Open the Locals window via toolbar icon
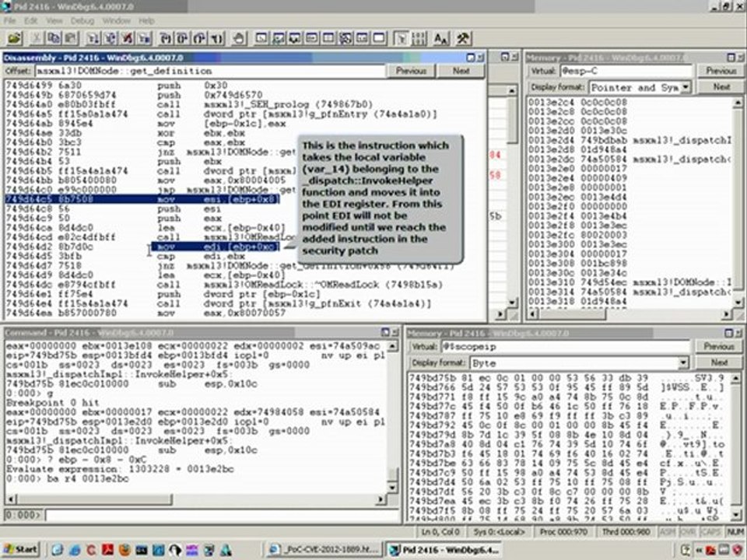 295,39
